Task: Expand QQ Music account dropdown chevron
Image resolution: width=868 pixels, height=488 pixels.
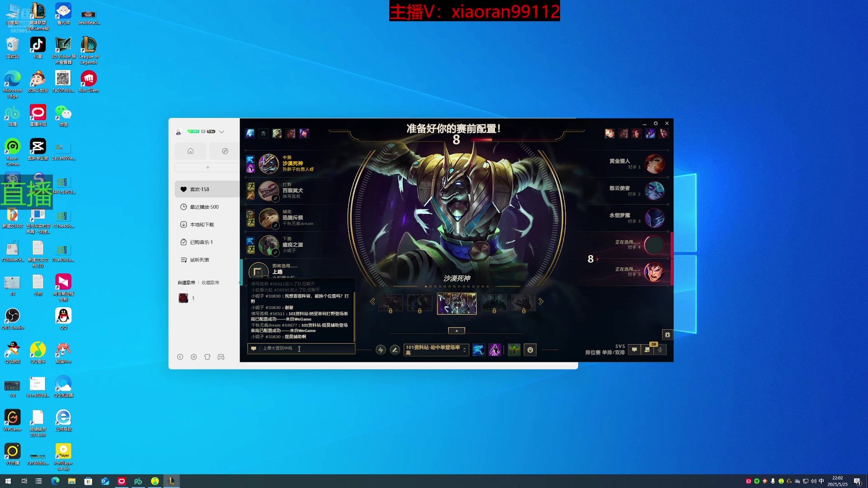Action: (222, 132)
